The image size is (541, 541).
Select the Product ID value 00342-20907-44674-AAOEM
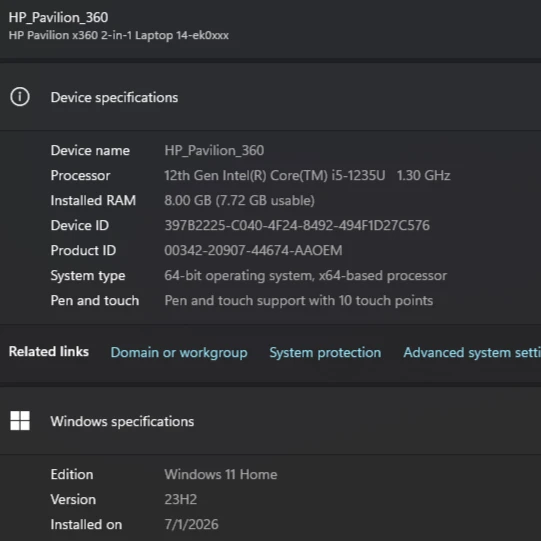pos(253,250)
